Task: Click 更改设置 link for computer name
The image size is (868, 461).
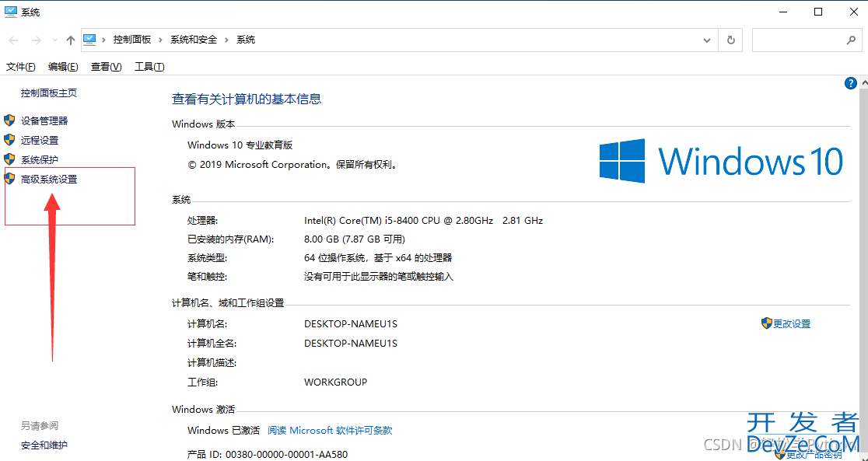Action: click(x=792, y=324)
